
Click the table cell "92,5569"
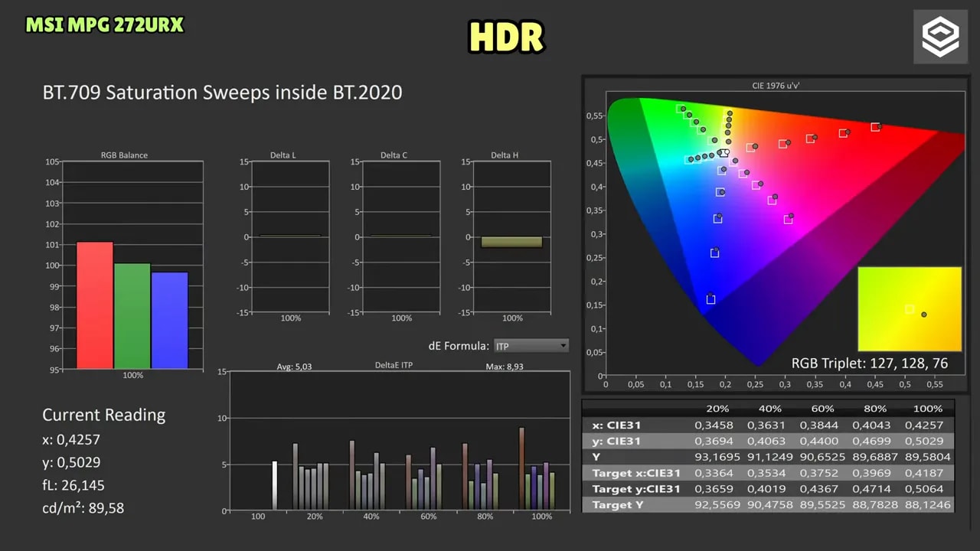(x=717, y=505)
